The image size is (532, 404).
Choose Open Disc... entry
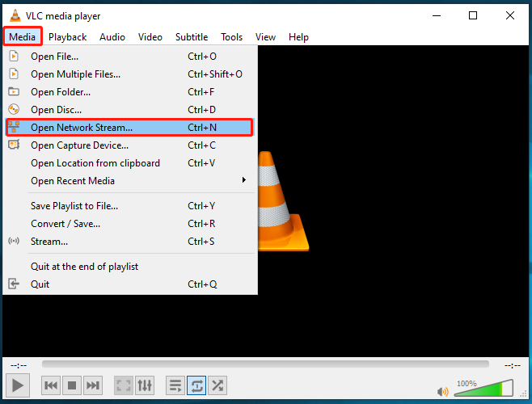(130, 110)
